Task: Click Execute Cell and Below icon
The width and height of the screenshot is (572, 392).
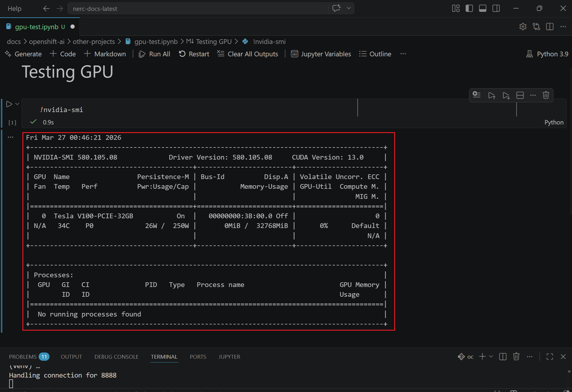Action: click(506, 95)
